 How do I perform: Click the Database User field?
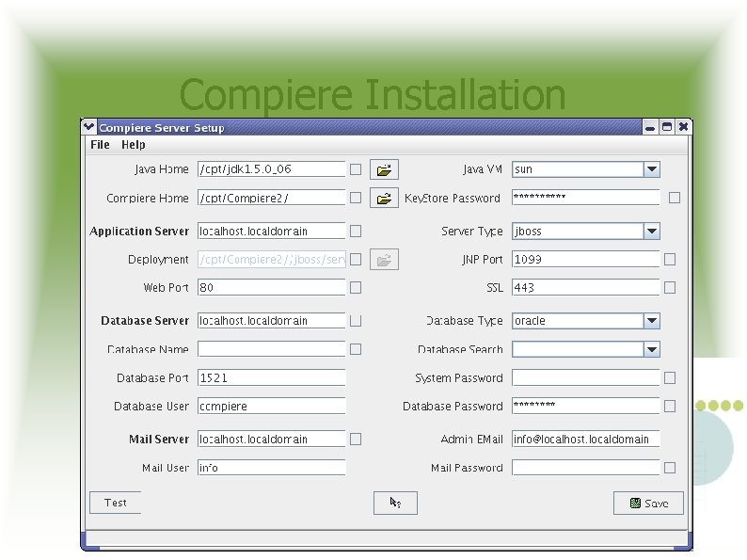click(x=272, y=406)
